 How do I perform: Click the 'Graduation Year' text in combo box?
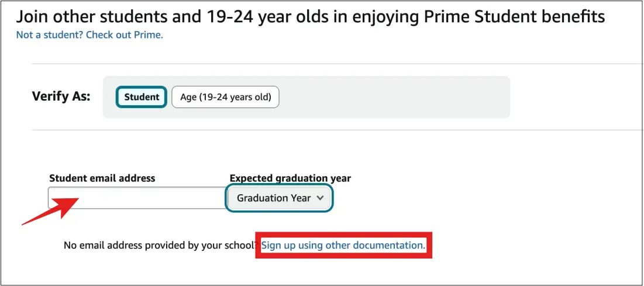pos(274,198)
